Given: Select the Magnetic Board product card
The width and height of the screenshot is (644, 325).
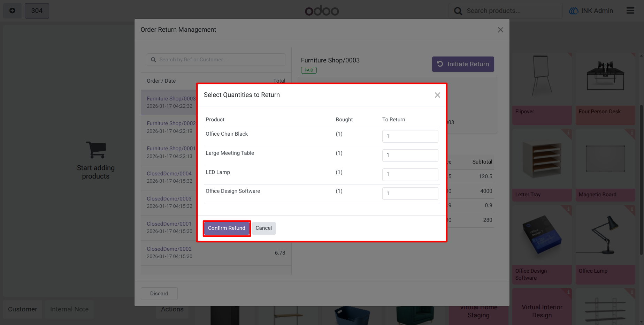Looking at the screenshot, I should 605,165.
